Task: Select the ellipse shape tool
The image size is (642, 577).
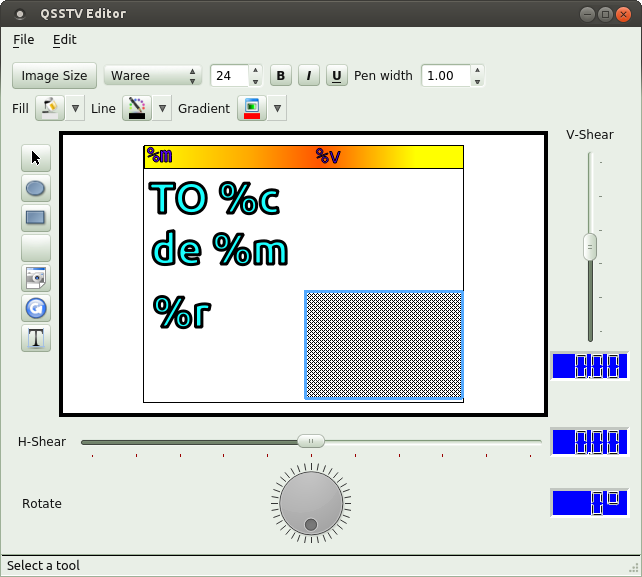Action: click(x=36, y=187)
